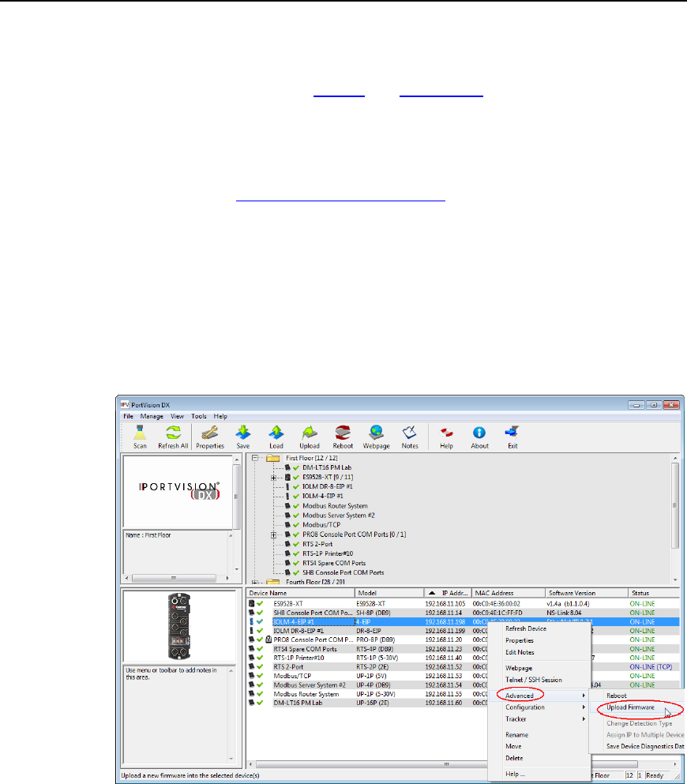Choose Move in the context menu
The height and width of the screenshot is (784, 687).
[x=539, y=747]
